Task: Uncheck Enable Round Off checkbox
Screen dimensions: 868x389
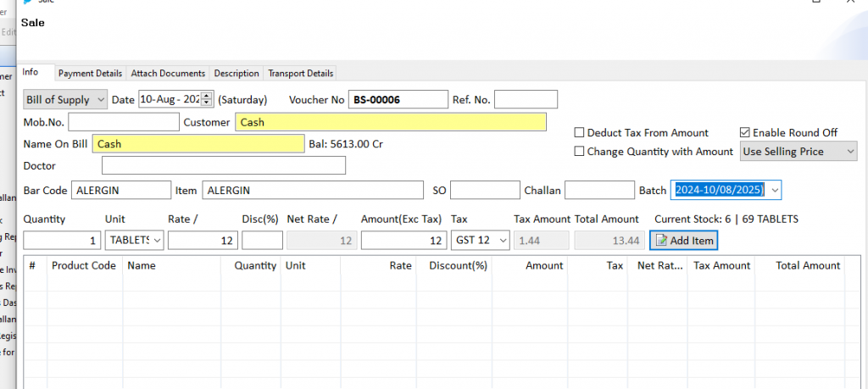Action: coord(744,133)
